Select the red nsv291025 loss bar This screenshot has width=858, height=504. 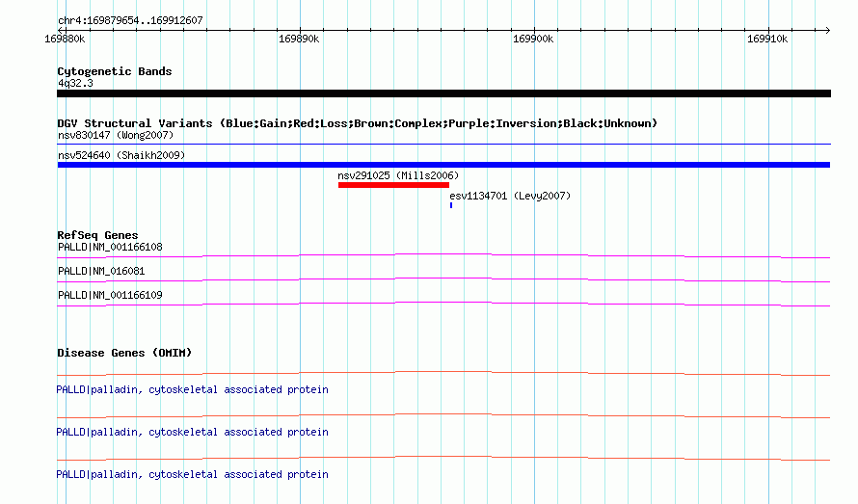393,185
